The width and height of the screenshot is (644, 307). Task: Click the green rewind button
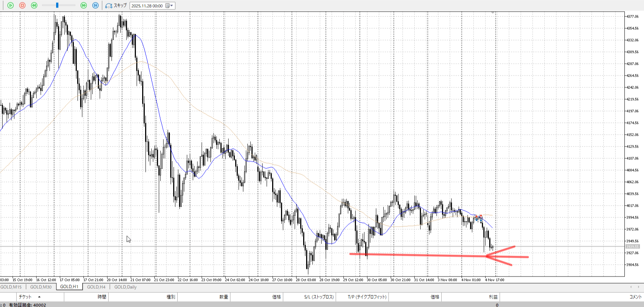(x=34, y=6)
